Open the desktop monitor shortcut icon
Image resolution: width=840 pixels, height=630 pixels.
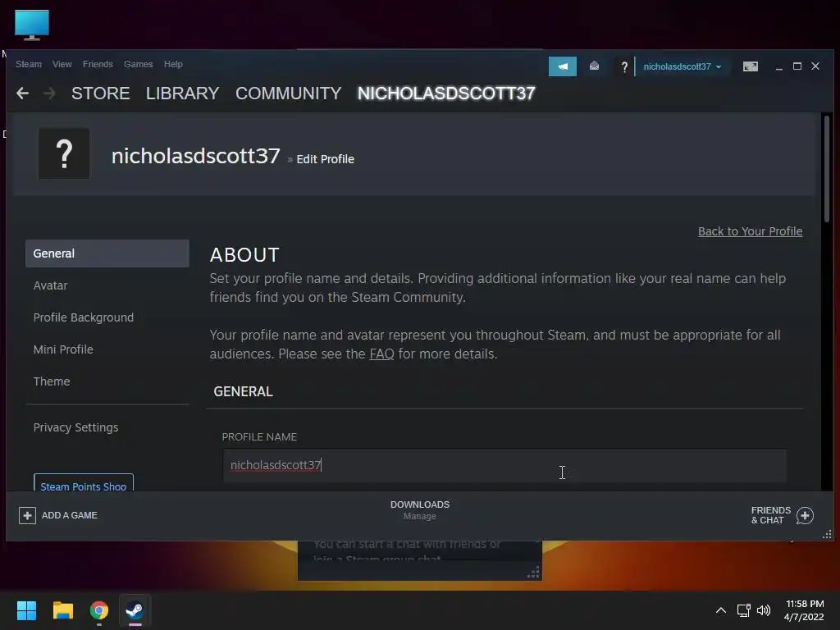[x=32, y=25]
